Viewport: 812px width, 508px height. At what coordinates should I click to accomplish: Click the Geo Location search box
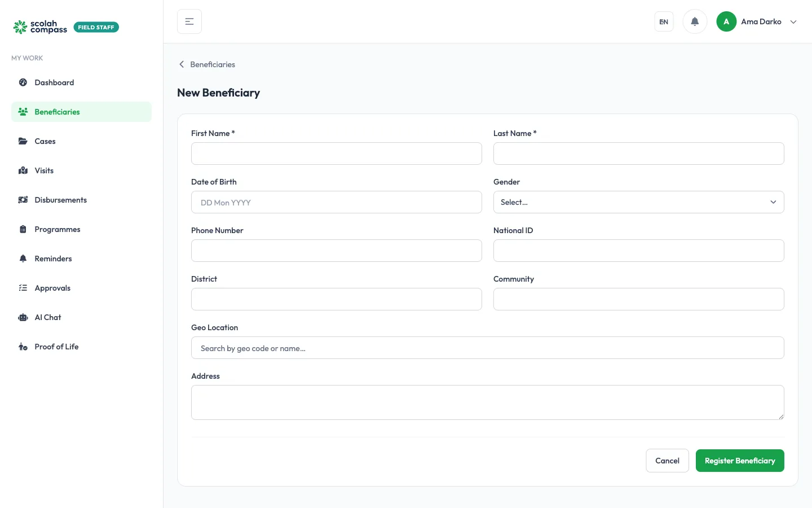487,348
